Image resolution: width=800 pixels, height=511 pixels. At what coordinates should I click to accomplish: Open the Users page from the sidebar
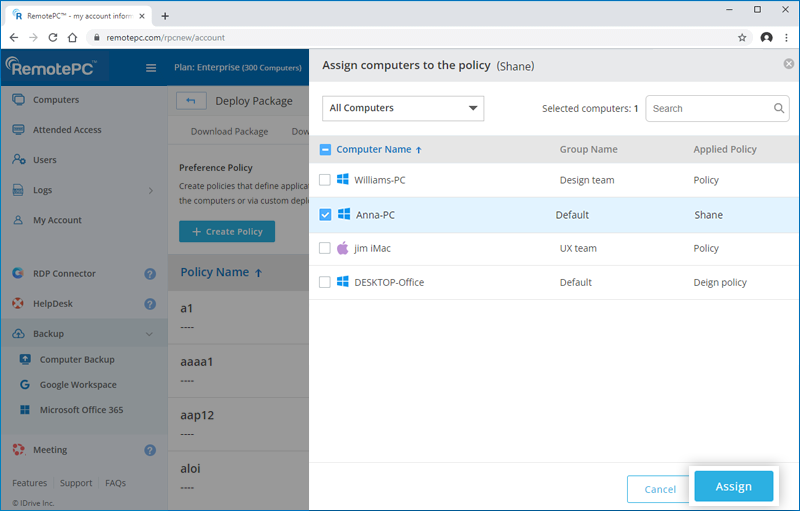[44, 160]
